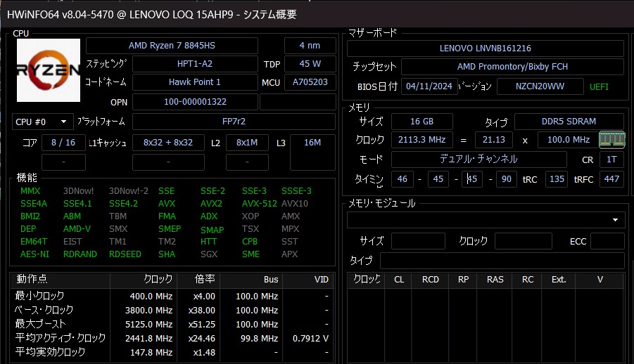
Task: Click the effective clock 147.8 MHz cell
Action: point(151,353)
